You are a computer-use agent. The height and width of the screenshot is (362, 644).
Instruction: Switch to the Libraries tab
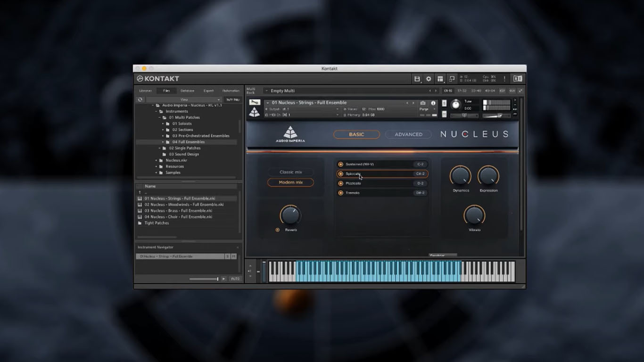146,90
